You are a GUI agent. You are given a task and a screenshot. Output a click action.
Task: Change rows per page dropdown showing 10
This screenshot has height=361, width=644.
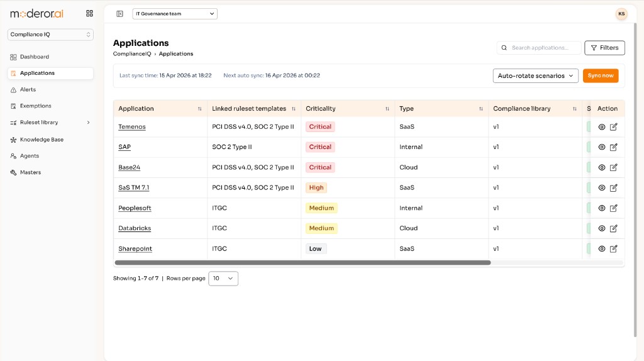[x=223, y=279]
